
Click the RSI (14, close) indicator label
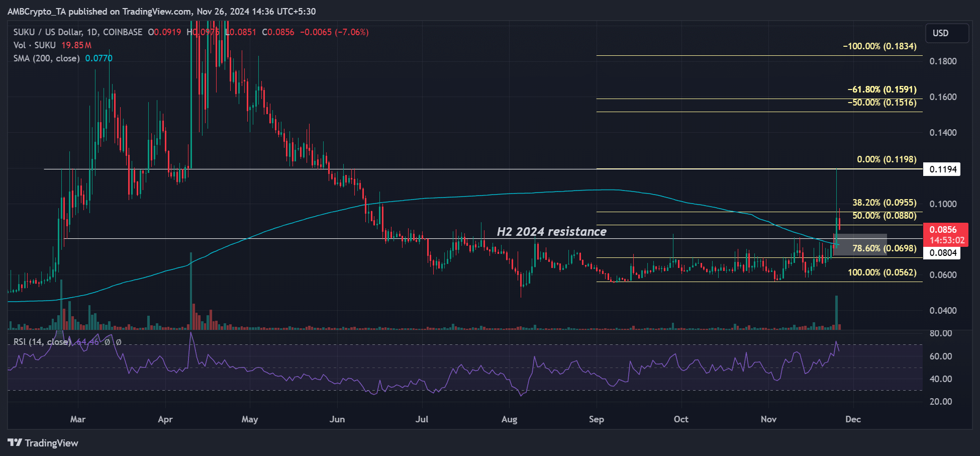tap(42, 342)
